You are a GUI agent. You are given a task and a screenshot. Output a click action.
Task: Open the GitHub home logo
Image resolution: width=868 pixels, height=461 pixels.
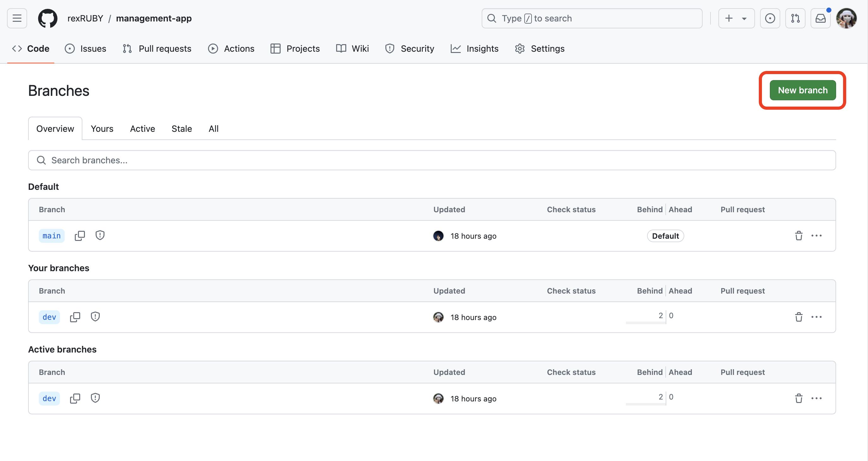(x=48, y=18)
